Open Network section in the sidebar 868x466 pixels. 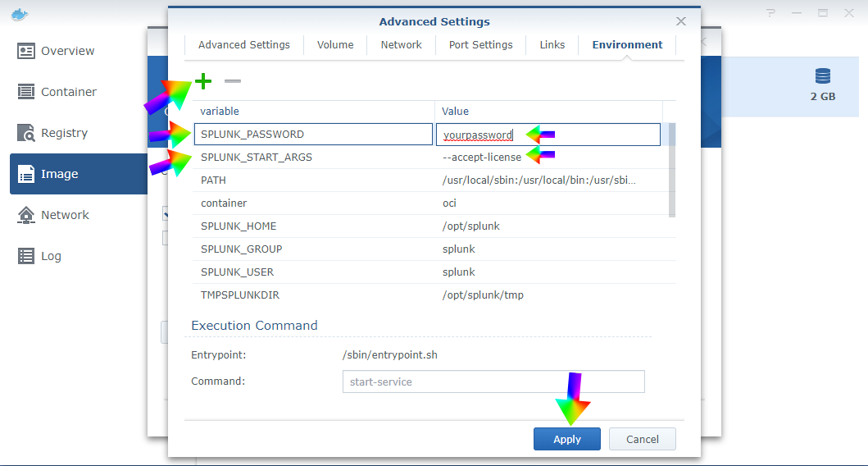click(79, 215)
